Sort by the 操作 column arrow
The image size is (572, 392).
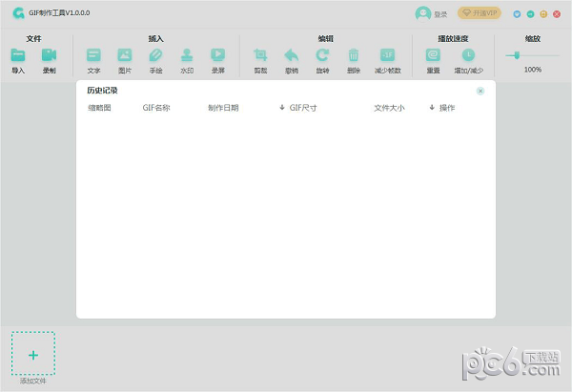(432, 108)
